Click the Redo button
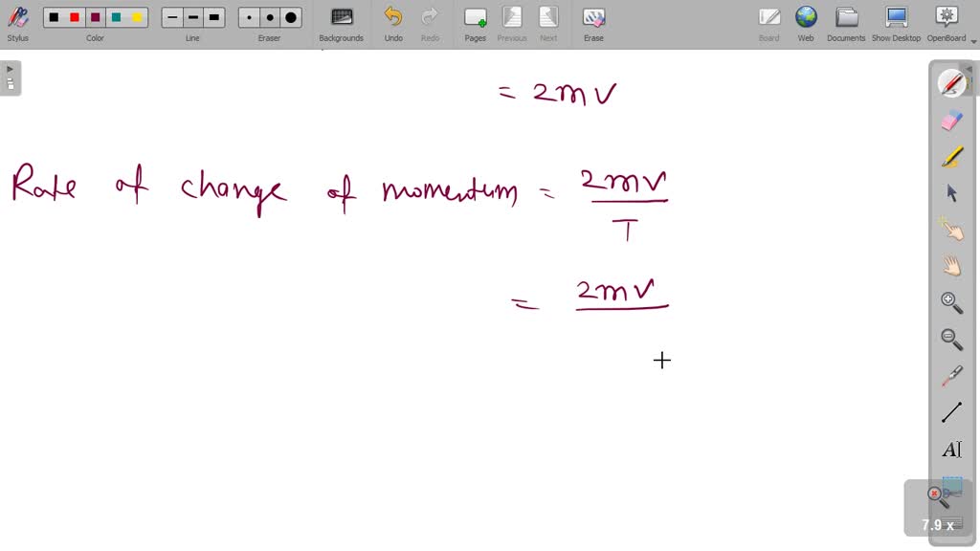The image size is (980, 551). (x=430, y=24)
